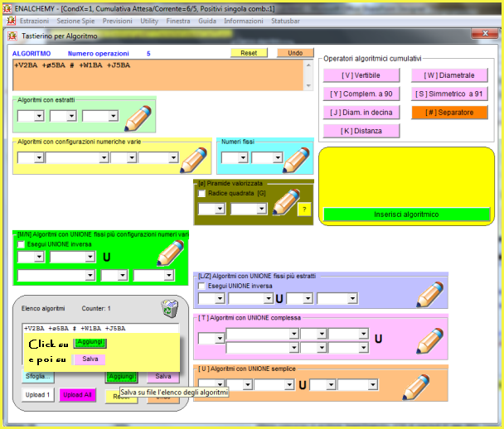Click pencil icon in UNIONE complessa section
Screen dimensions: 504x429
click(x=430, y=340)
